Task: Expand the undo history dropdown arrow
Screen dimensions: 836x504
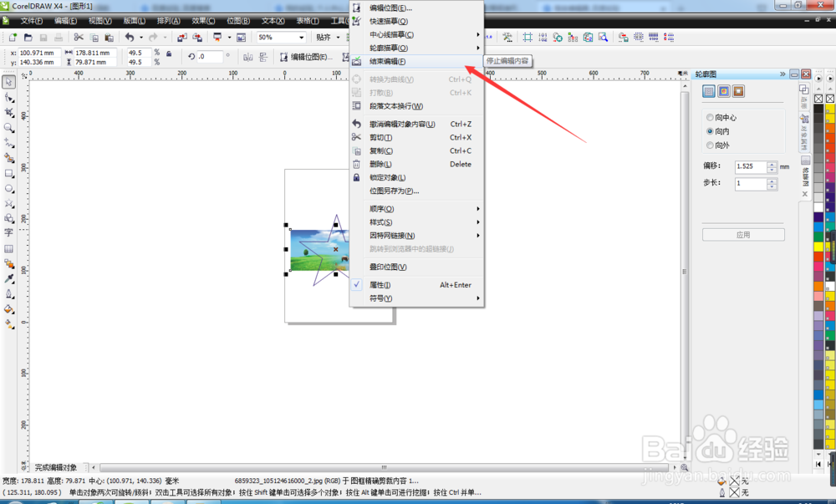Action: point(141,38)
